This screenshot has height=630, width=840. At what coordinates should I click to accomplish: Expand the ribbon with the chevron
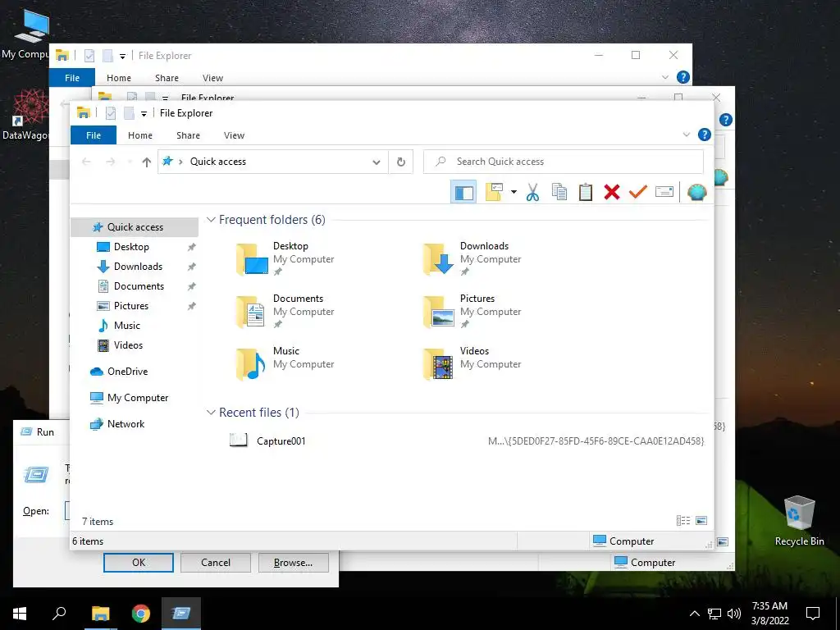(x=687, y=135)
